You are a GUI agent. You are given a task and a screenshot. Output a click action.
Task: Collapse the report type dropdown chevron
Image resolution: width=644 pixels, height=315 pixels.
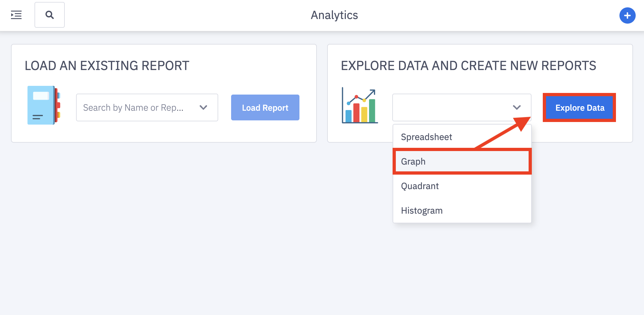tap(517, 107)
